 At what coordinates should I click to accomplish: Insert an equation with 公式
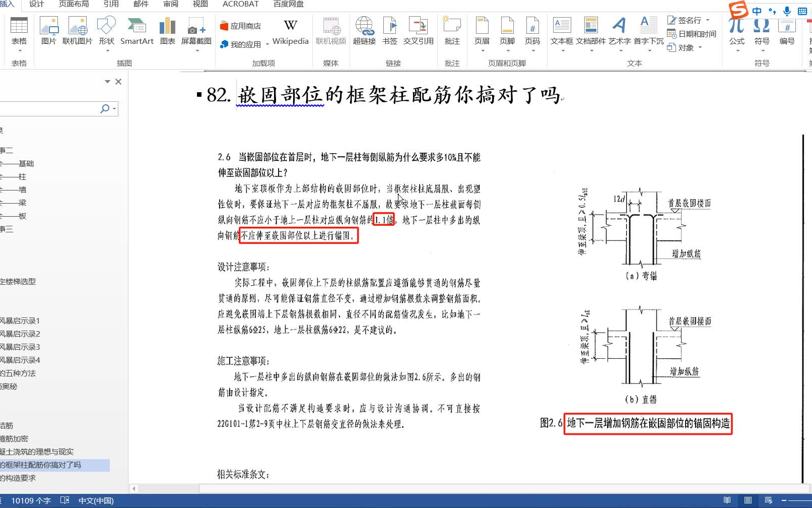736,30
